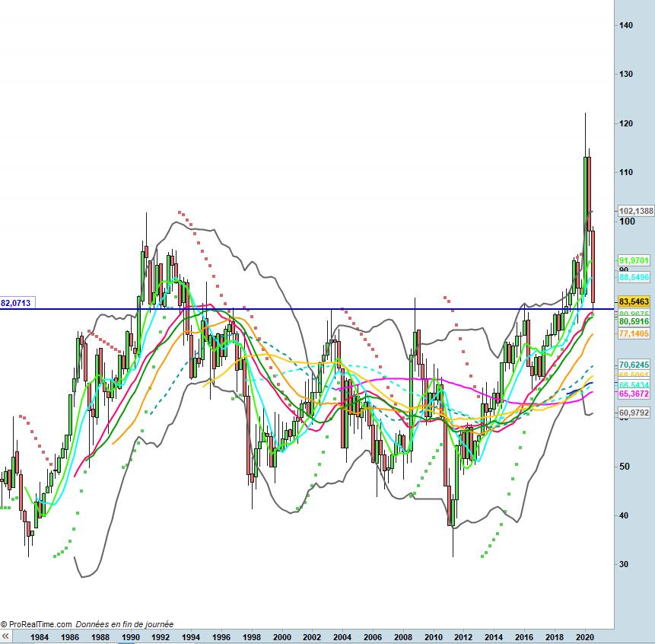Click the 1994 date on time axis
Screen dimensions: 655x644
coord(191,637)
